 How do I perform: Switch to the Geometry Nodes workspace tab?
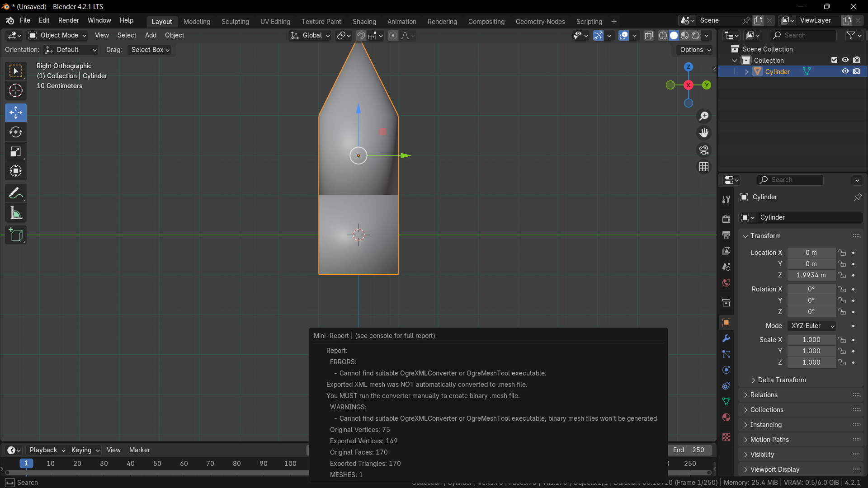pyautogui.click(x=540, y=22)
